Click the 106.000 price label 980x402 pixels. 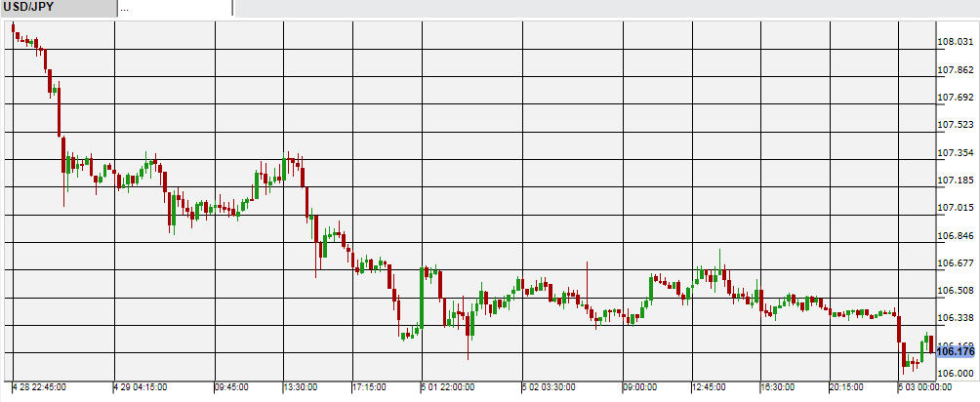(956, 373)
